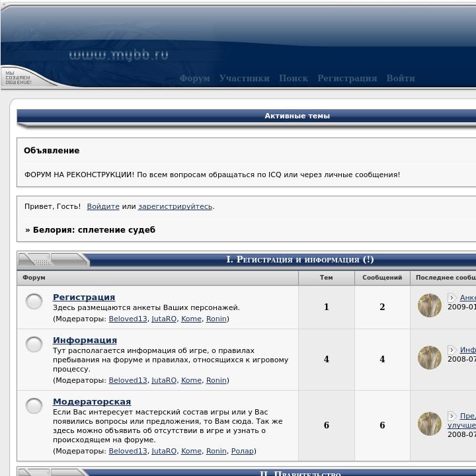This screenshot has height=476, width=476.
Task: Click message count 2 in Регистрация row
Action: [x=382, y=307]
